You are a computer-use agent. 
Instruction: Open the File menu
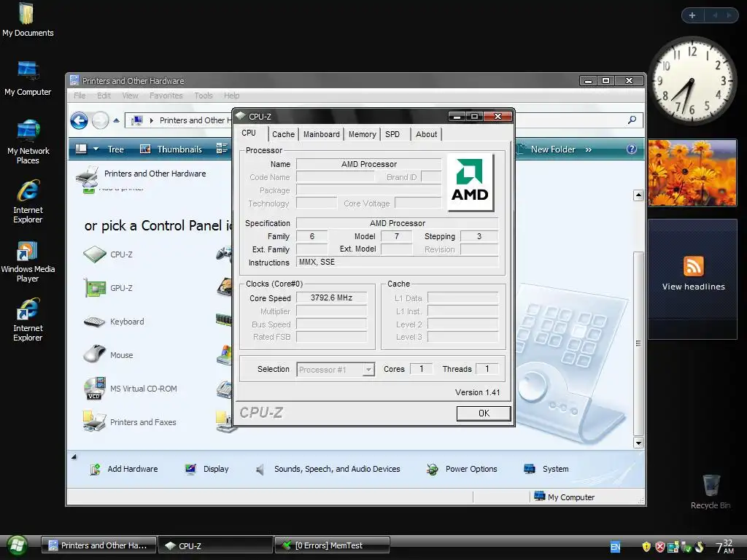point(80,96)
